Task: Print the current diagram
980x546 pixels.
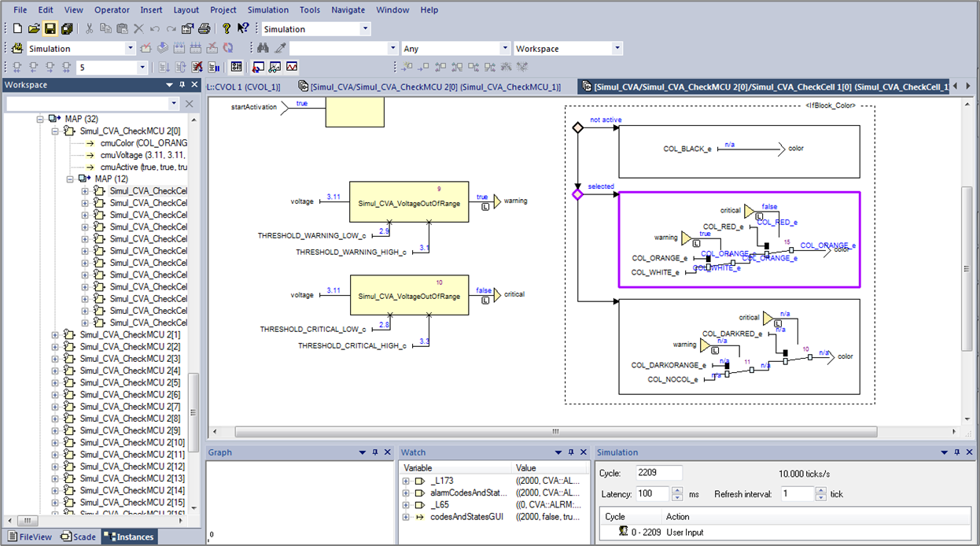Action: tap(204, 28)
